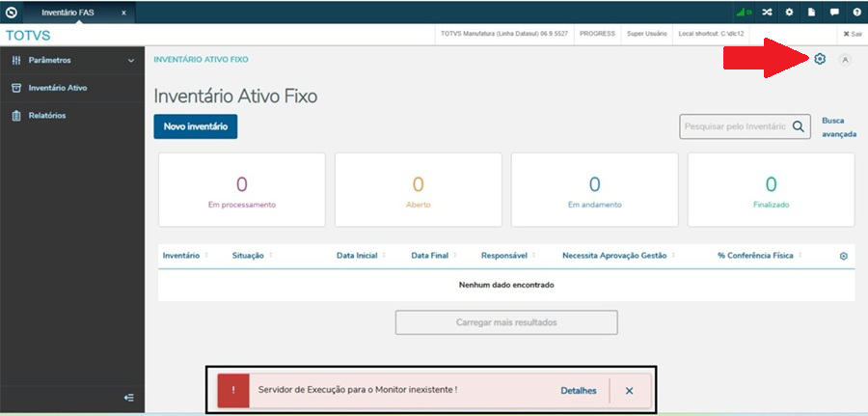Open Detalhes of the error message
The image size is (868, 416).
tap(579, 391)
